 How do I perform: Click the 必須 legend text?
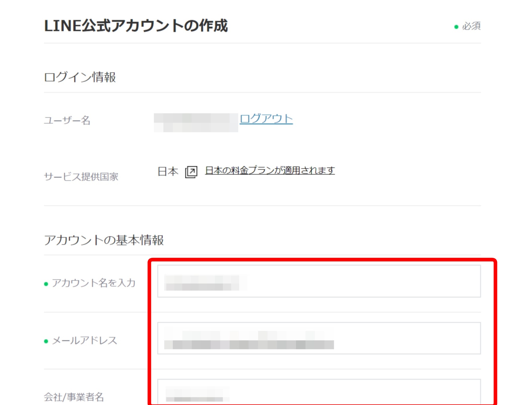tap(471, 26)
